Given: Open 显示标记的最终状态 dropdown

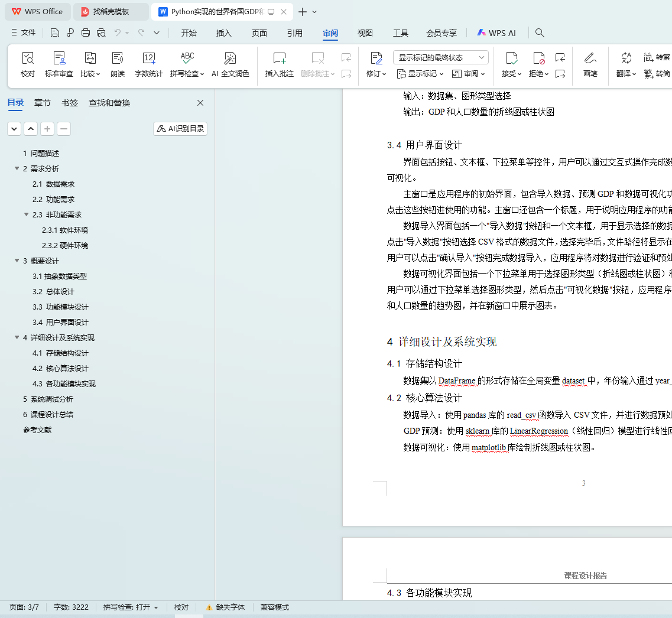Looking at the screenshot, I should pos(441,57).
